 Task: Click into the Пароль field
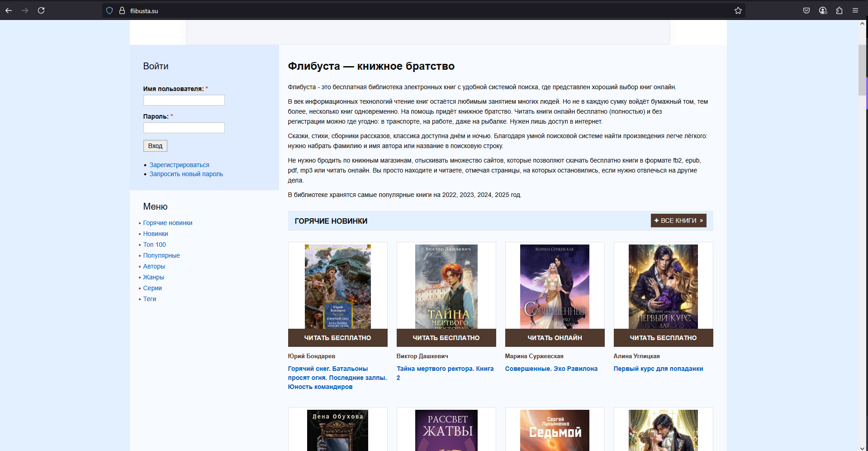click(x=184, y=128)
